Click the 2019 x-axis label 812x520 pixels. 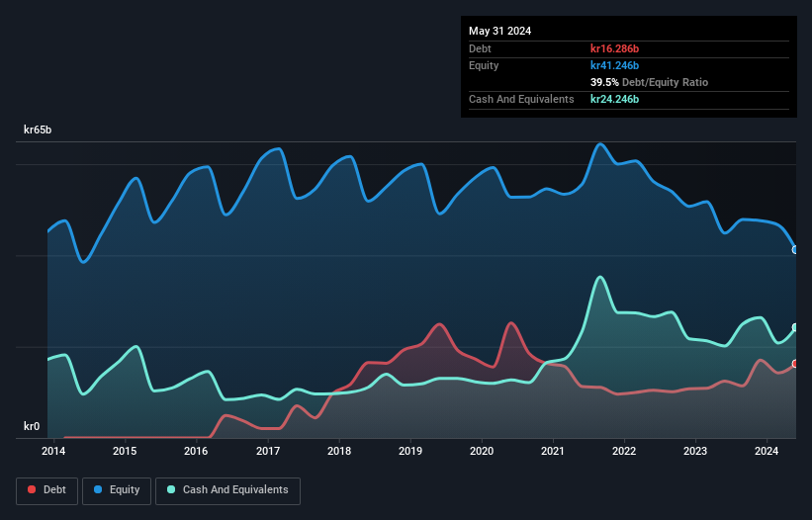tap(410, 451)
